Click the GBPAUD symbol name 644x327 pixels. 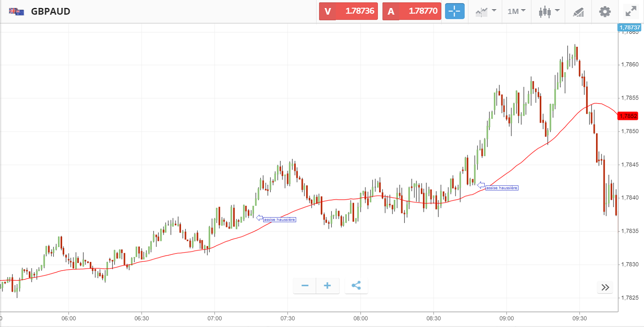[x=50, y=11]
